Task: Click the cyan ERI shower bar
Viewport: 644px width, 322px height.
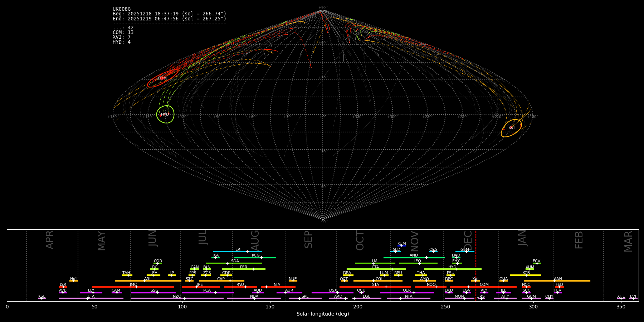Action: [x=229, y=252]
